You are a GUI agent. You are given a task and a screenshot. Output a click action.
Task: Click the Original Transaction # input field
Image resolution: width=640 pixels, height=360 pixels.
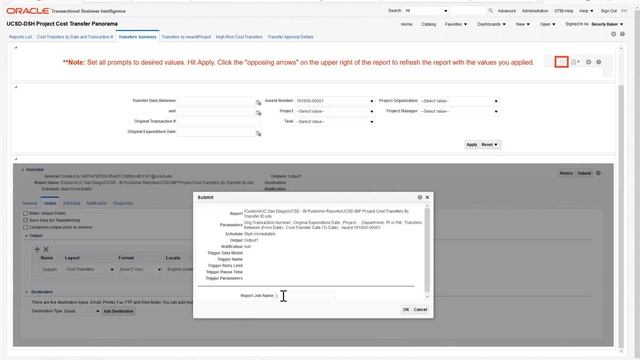219,122
